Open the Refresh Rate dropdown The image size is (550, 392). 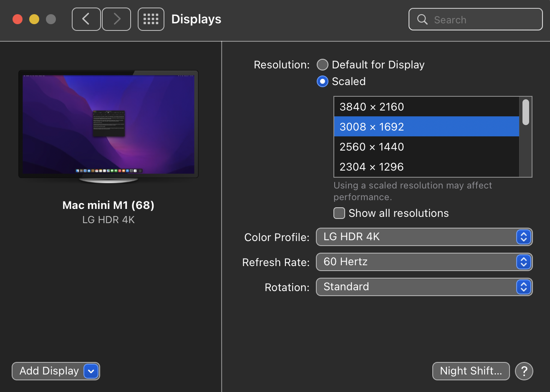424,262
